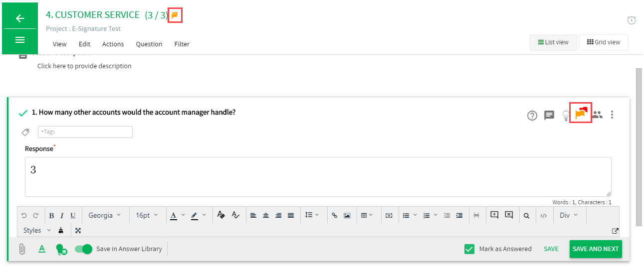Screen dimensions: 644x270
Task: Apply bold formatting
Action: pyautogui.click(x=51, y=215)
